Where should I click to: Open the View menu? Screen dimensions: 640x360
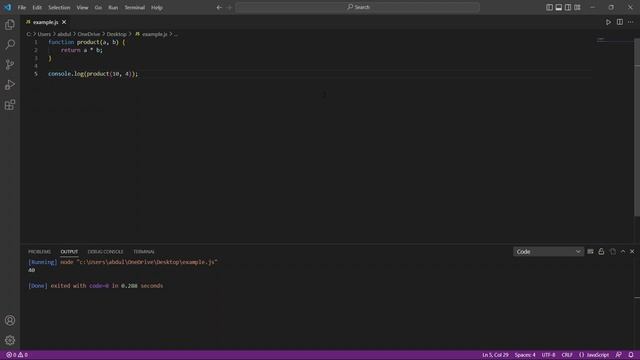(82, 7)
